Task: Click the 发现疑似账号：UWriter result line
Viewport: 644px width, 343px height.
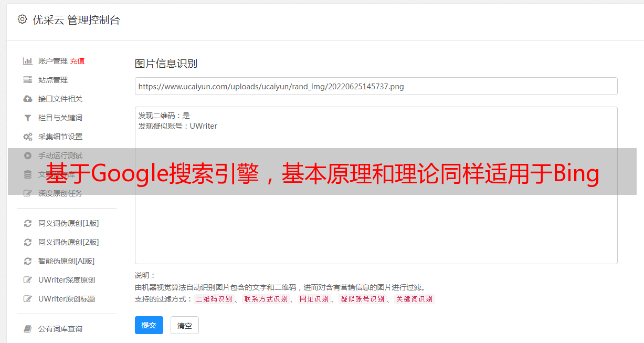Action: coord(178,126)
